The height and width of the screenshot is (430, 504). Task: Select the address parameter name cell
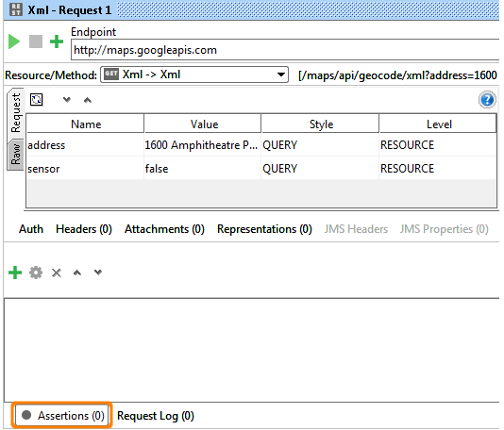[x=85, y=145]
